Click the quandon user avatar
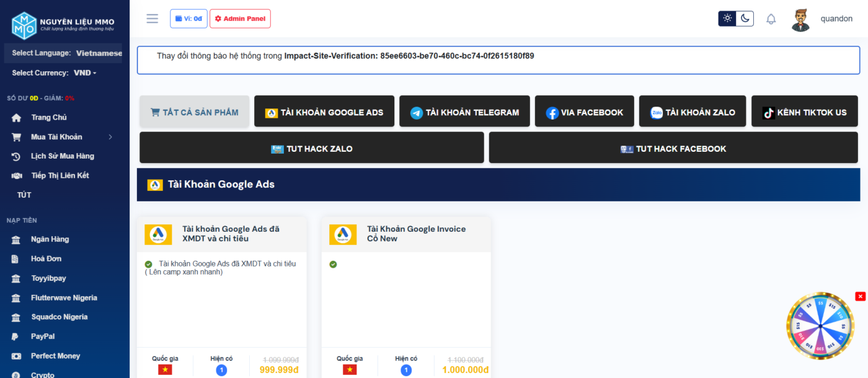The width and height of the screenshot is (868, 378). (x=800, y=19)
